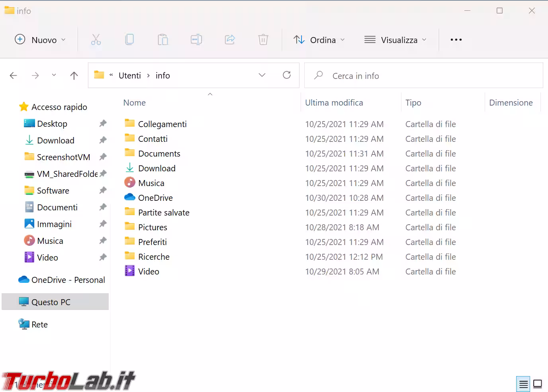
Task: Switch to large thumbnails view at bottom right
Action: (x=537, y=384)
